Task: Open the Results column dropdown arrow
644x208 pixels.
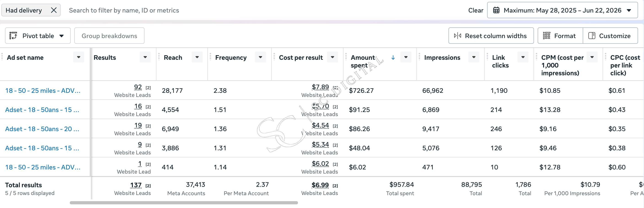Action: [x=145, y=57]
